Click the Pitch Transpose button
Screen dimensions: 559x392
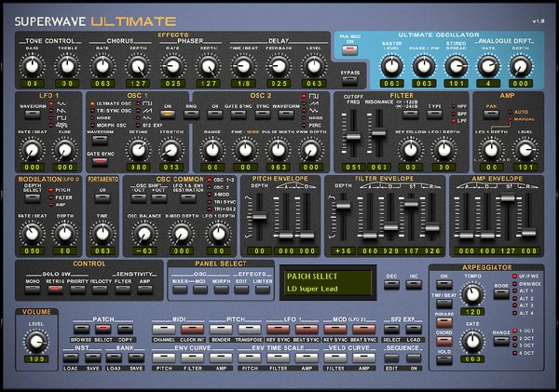tap(250, 329)
